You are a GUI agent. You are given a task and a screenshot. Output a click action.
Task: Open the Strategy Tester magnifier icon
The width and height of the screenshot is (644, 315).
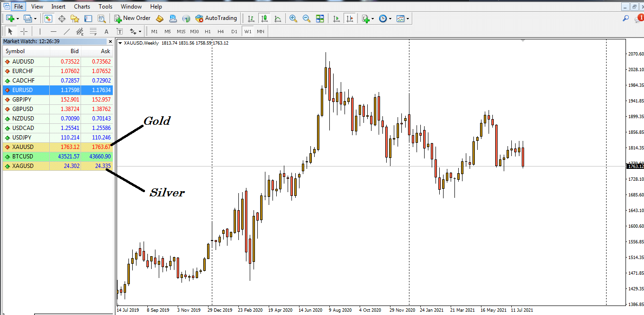[x=101, y=19]
